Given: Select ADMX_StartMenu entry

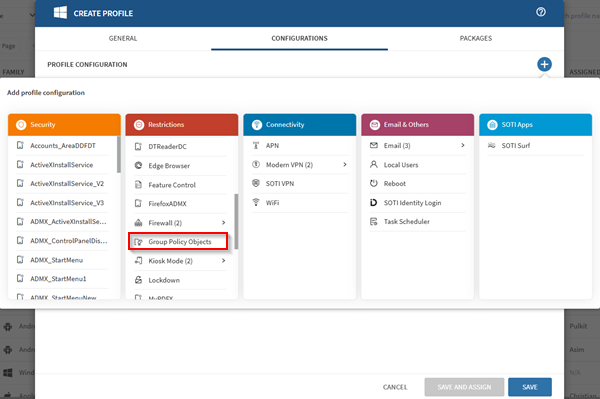Looking at the screenshot, I should (62, 260).
